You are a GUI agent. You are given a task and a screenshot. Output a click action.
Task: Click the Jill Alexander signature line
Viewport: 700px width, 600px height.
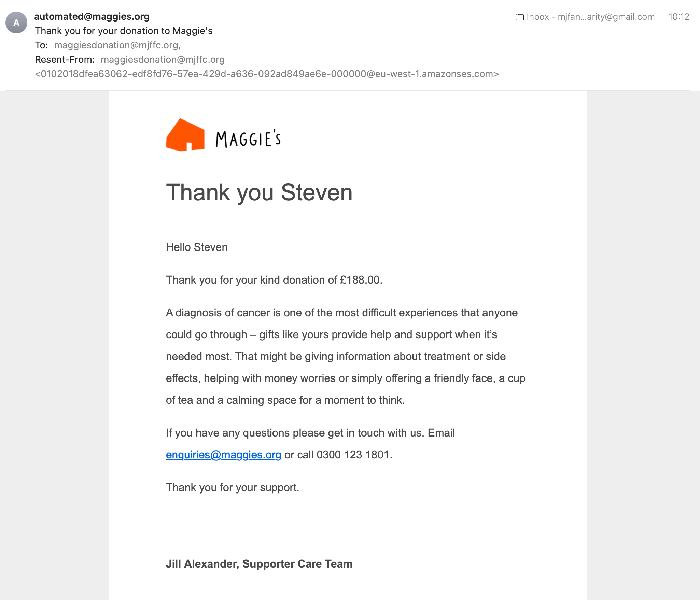coord(259,564)
